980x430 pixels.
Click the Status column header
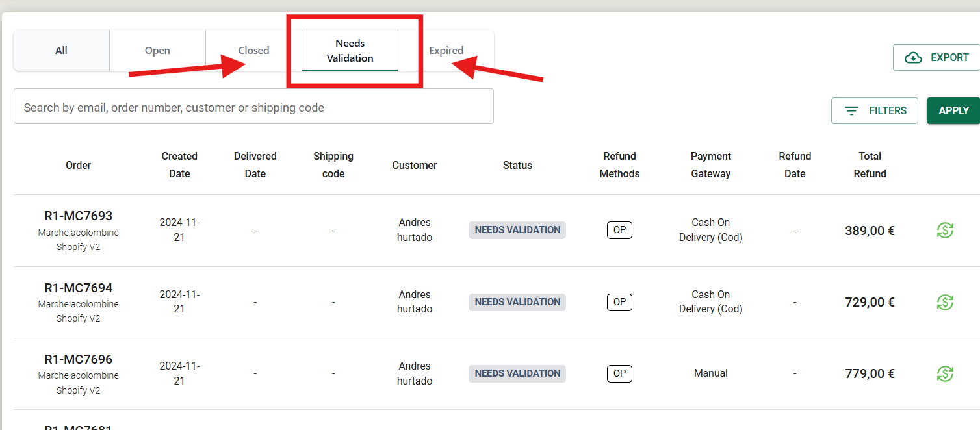tap(517, 166)
